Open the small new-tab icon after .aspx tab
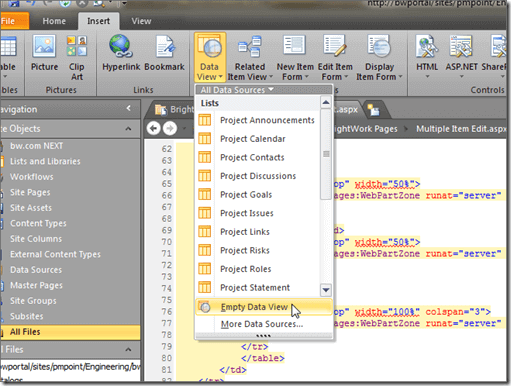 point(373,110)
